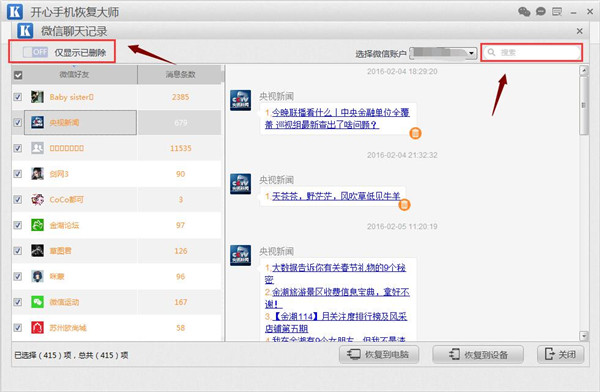Click the chat scrollbar down arrow
The width and height of the screenshot is (600, 392).
[584, 336]
